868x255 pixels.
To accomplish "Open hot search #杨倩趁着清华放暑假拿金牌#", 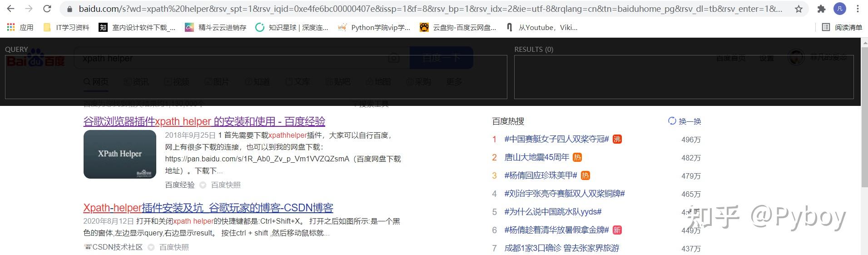I will click(556, 230).
